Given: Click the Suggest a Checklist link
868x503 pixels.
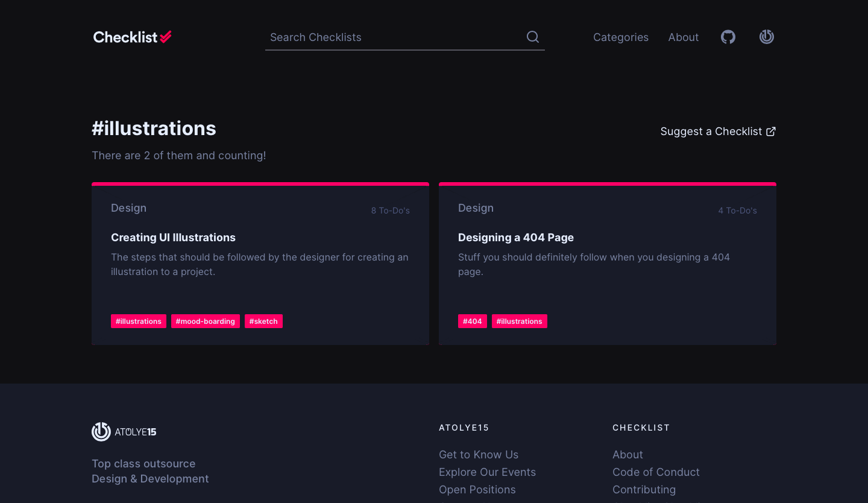Looking at the screenshot, I should (711, 131).
